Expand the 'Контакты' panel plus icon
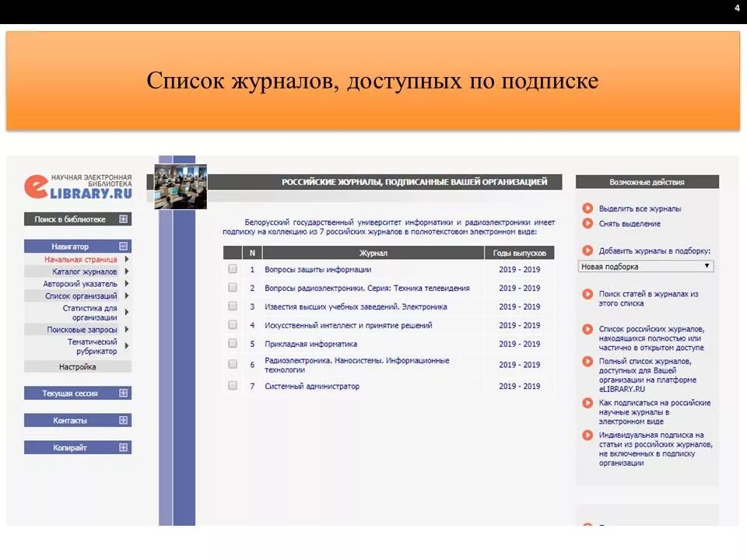 [124, 420]
